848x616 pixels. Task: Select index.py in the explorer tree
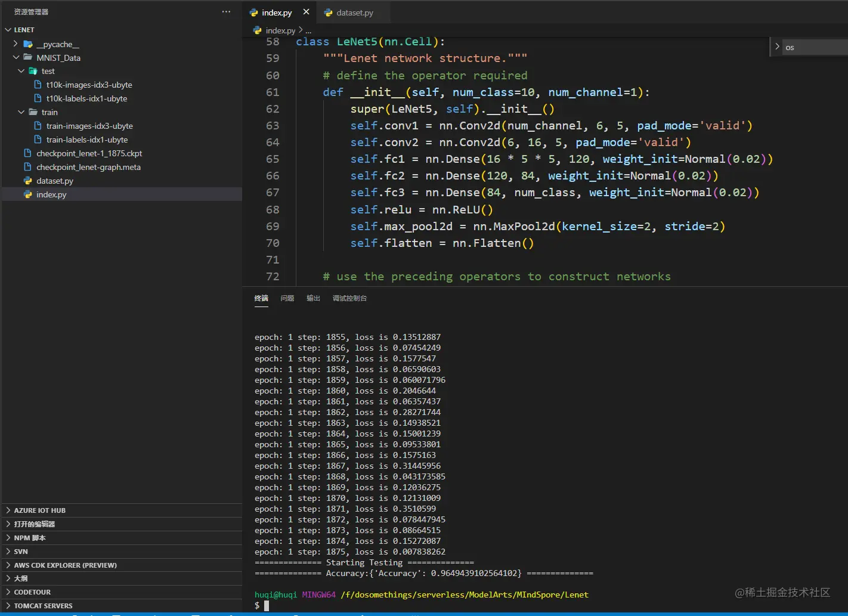tap(122, 194)
